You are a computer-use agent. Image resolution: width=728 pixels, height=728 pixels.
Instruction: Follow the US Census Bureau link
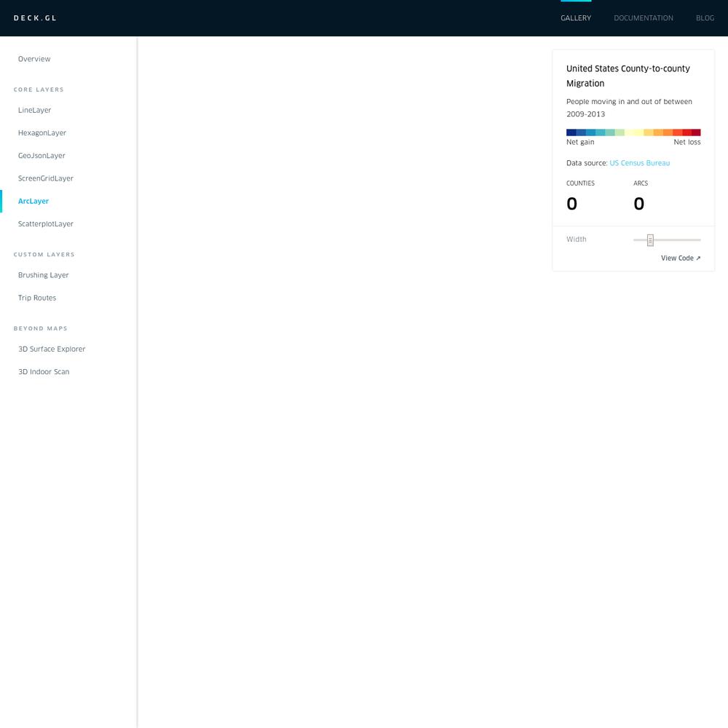pos(639,163)
